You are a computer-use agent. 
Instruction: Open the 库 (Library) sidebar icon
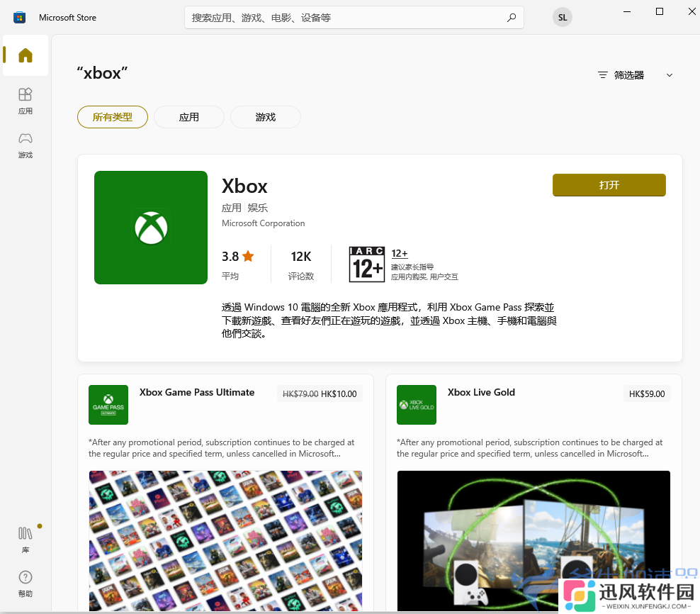tap(26, 540)
